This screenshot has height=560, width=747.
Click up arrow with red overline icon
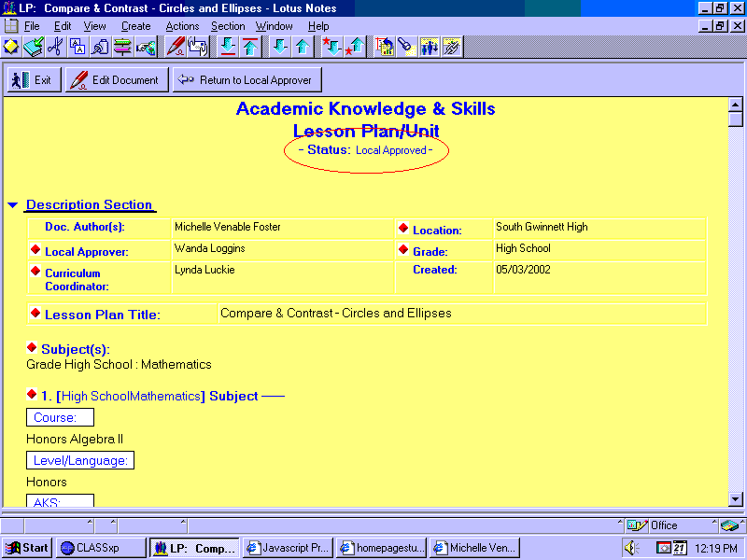pyautogui.click(x=250, y=47)
